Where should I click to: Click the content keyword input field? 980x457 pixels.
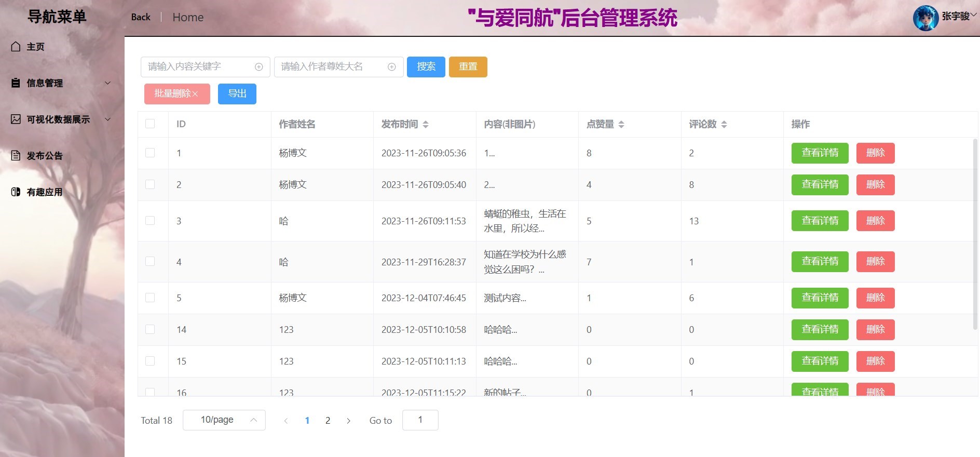tap(205, 67)
